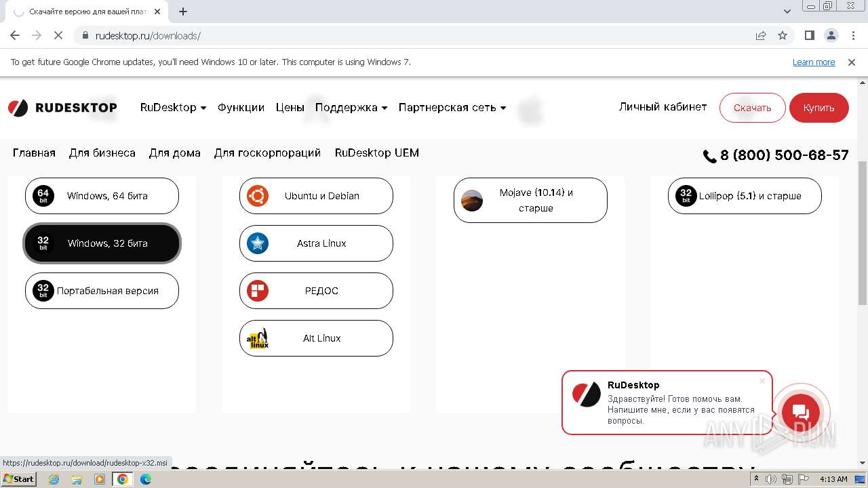This screenshot has height=488, width=868.
Task: Click the РЕДОС red logo icon
Action: (x=258, y=291)
